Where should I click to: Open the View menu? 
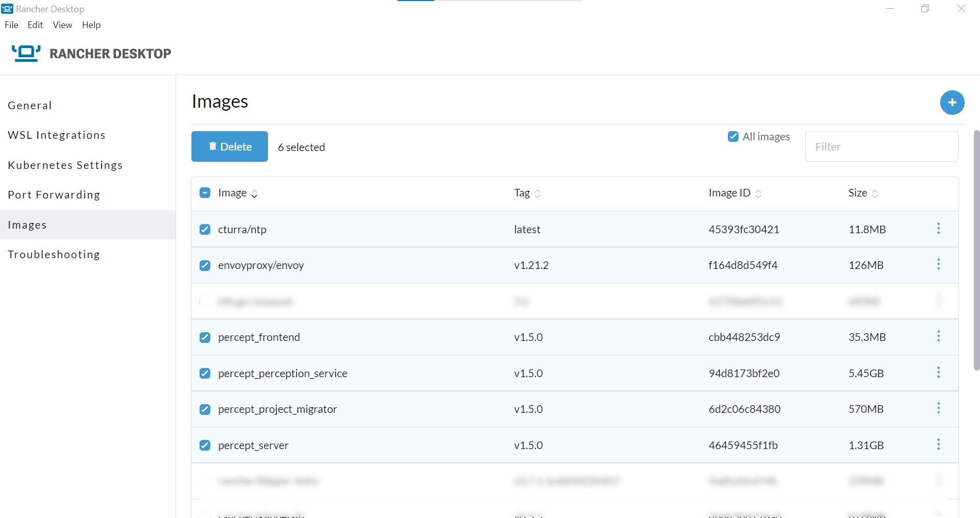coord(62,25)
